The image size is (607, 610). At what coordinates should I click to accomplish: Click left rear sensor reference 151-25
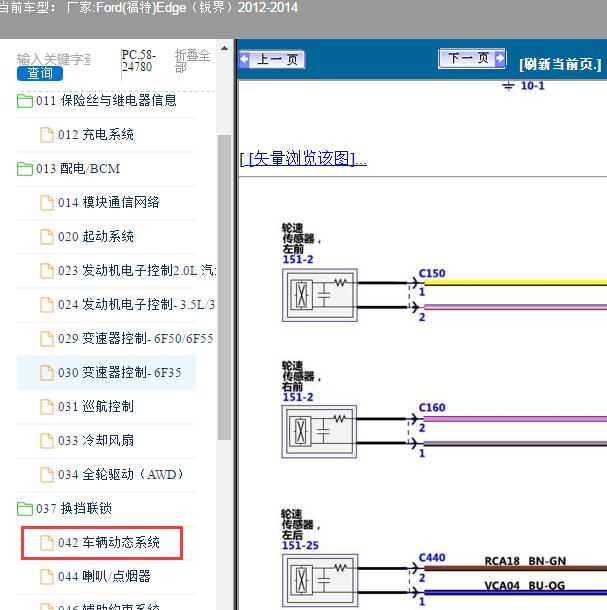300,545
